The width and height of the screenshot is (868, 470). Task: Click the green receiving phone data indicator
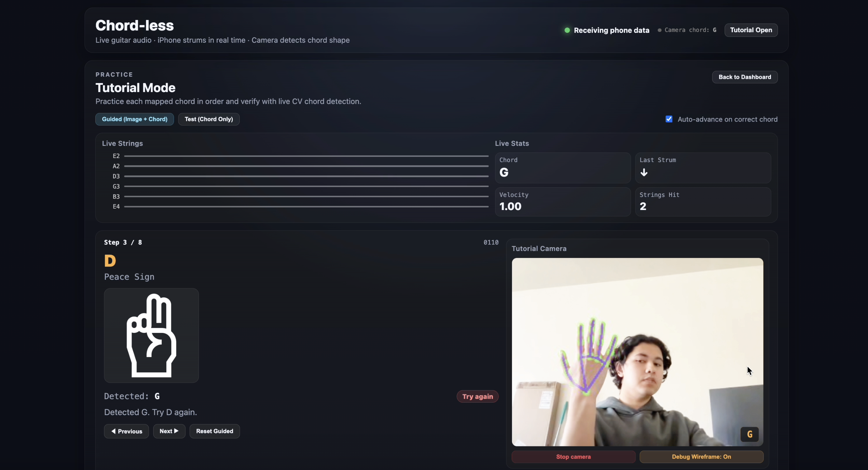(x=567, y=30)
